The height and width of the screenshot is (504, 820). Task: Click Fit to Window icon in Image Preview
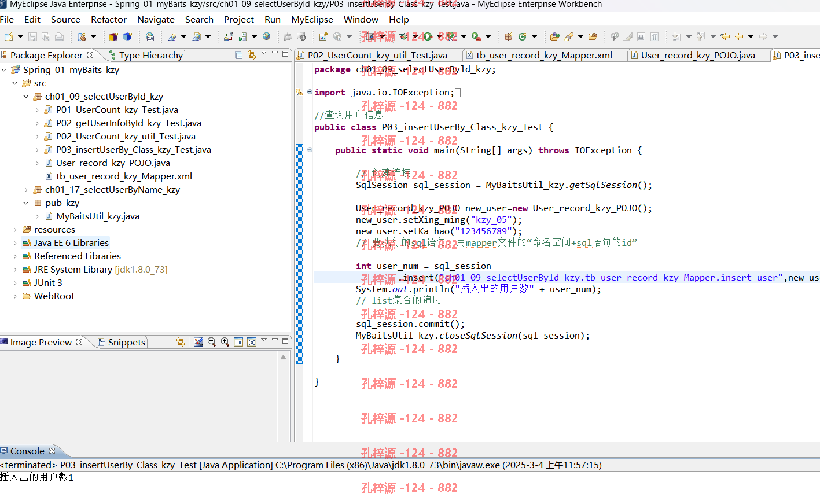tap(252, 342)
